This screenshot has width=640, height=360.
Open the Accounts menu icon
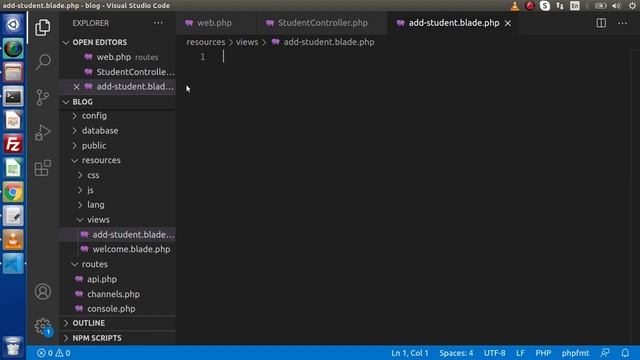click(42, 291)
